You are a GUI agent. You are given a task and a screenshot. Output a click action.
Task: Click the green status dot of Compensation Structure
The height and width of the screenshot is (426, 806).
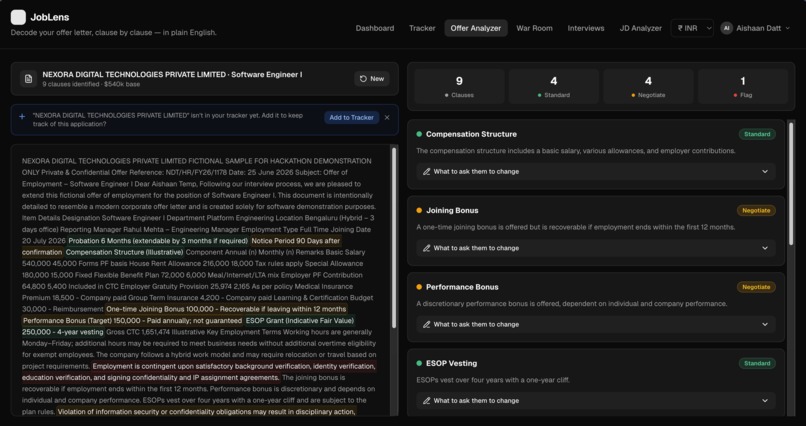(x=419, y=134)
